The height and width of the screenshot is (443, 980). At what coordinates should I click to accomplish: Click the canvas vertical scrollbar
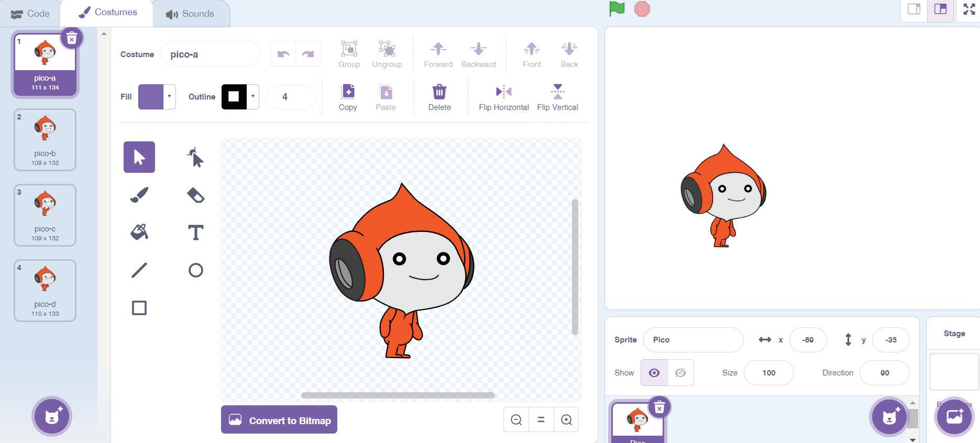pyautogui.click(x=575, y=267)
